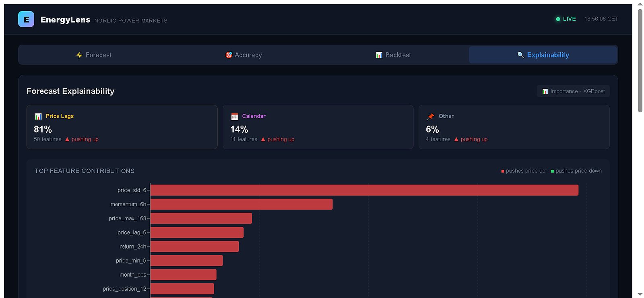
Task: Click the '11 features' text
Action: pos(244,139)
